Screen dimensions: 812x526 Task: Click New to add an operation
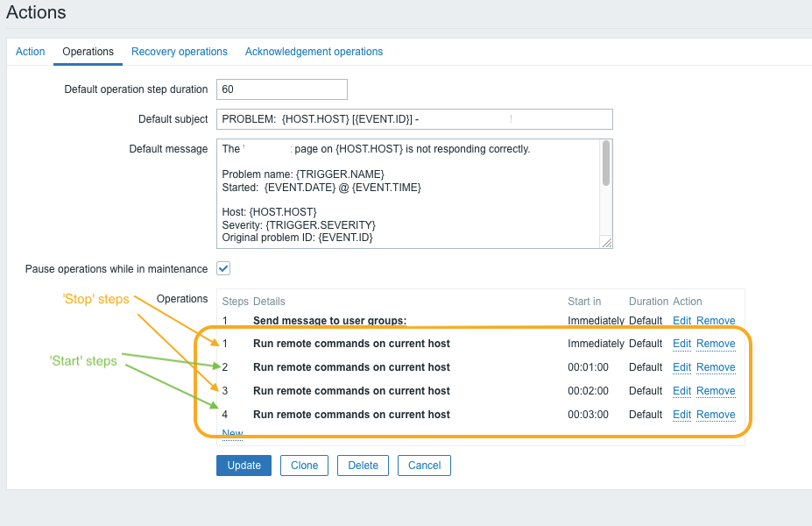pyautogui.click(x=232, y=434)
